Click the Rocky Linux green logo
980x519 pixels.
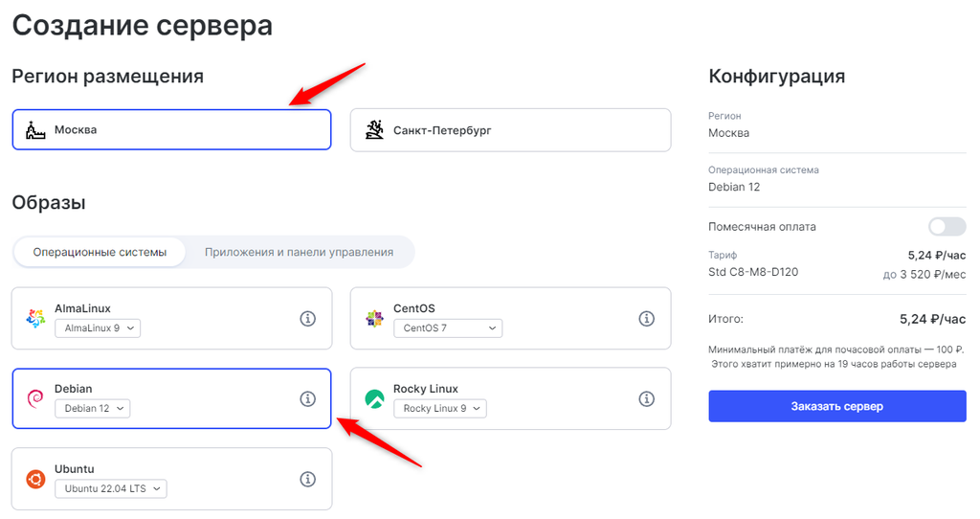[x=374, y=398]
